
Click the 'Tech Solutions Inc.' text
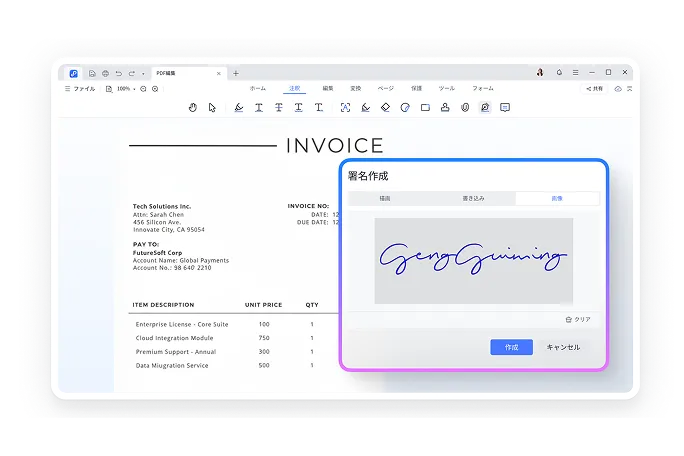[162, 206]
